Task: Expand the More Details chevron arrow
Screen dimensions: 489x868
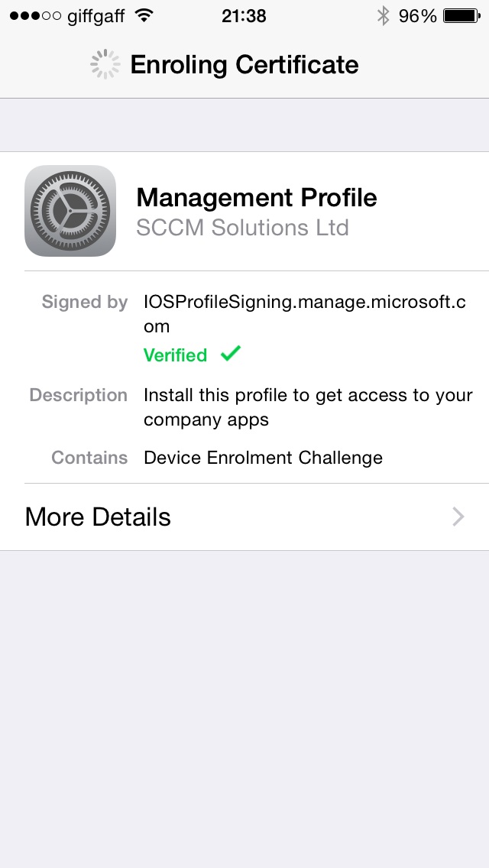Action: click(458, 517)
